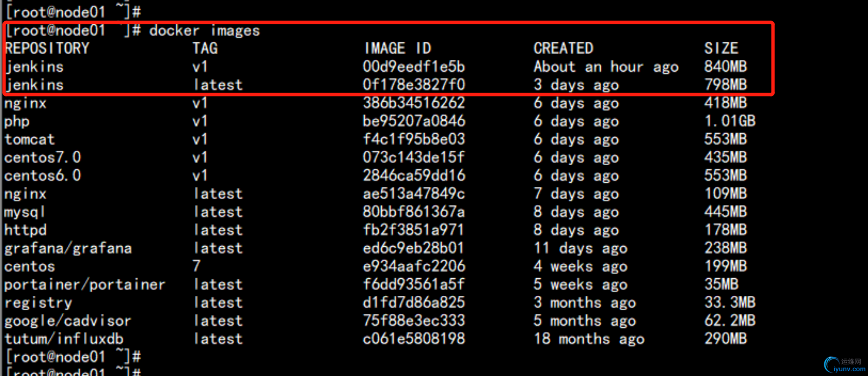Click the '18 months ago' created value
This screenshot has height=376, width=868.
[589, 339]
